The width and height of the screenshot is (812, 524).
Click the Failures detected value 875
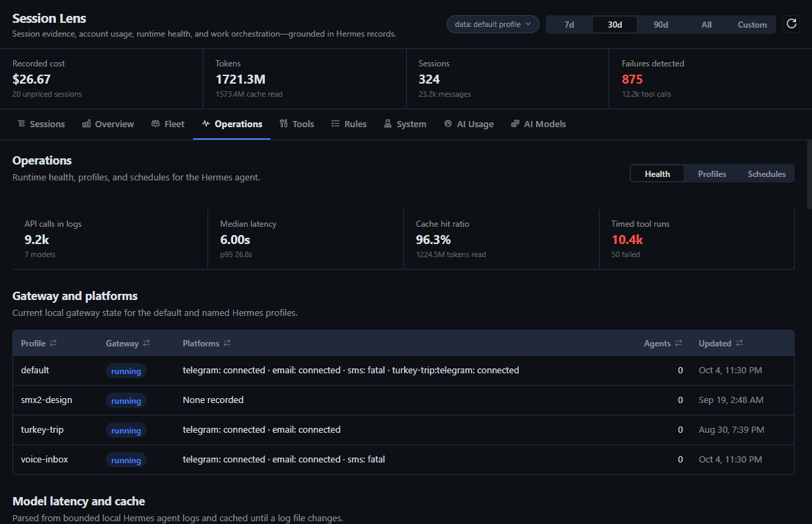tap(631, 79)
